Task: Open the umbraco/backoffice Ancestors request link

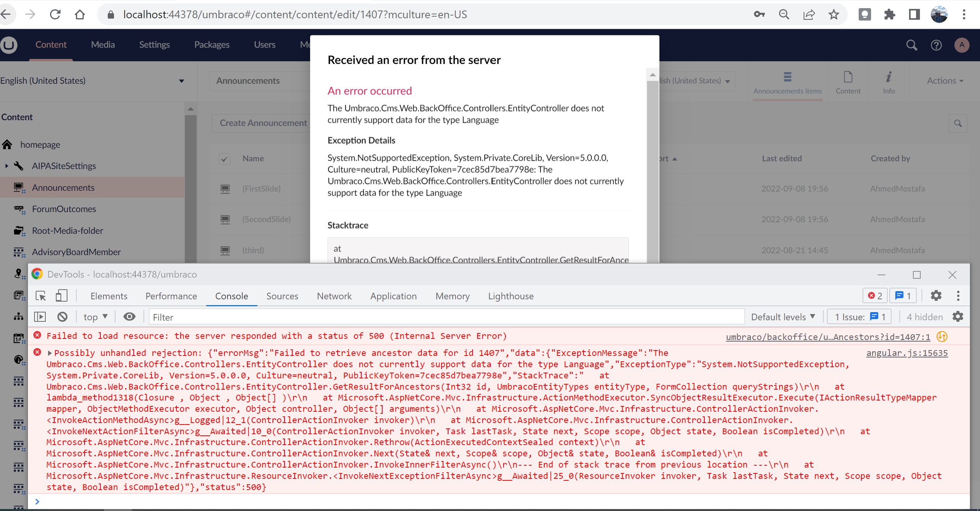Action: click(828, 337)
